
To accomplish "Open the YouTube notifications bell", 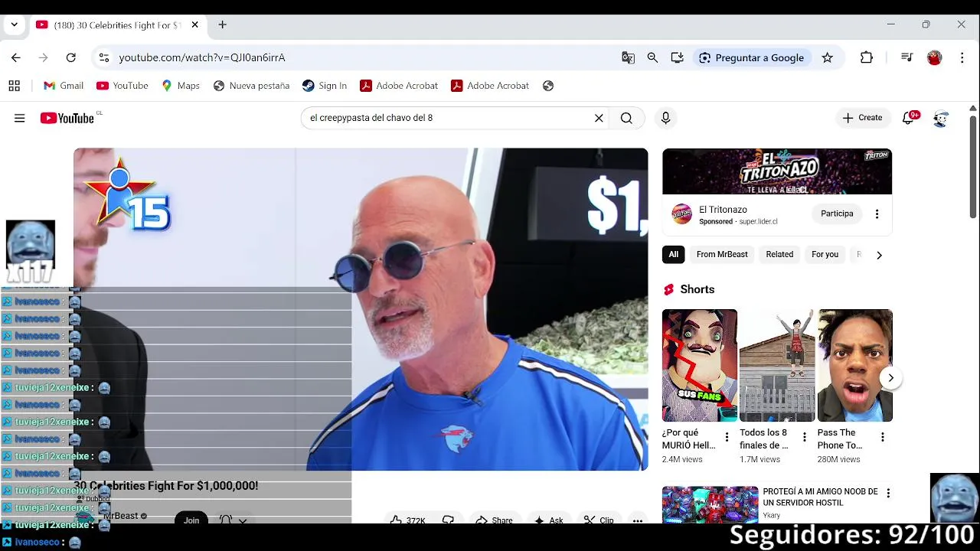I will [x=909, y=118].
